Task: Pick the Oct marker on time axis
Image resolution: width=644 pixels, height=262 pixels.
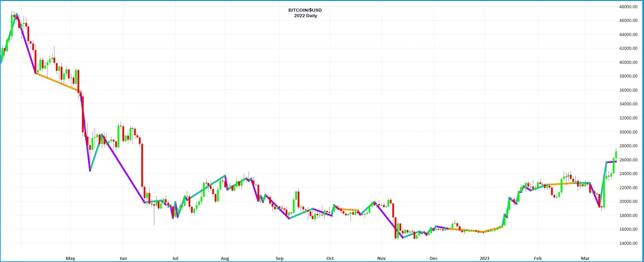Action: [x=330, y=258]
